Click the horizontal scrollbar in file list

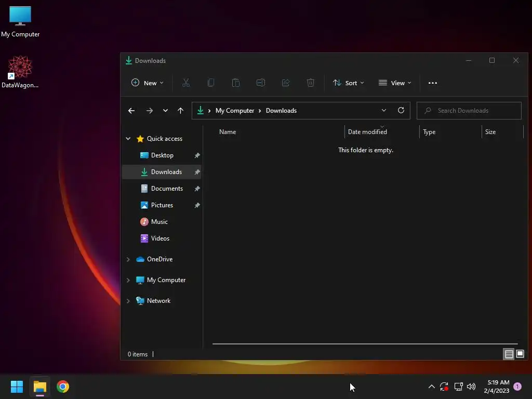pos(365,344)
